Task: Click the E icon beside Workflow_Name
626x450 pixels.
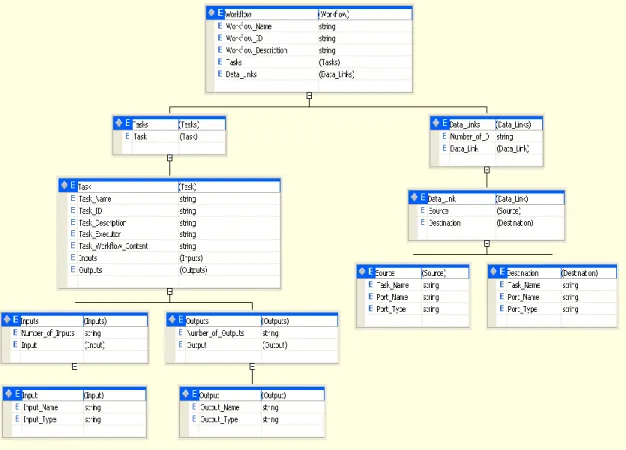Action: [220, 26]
